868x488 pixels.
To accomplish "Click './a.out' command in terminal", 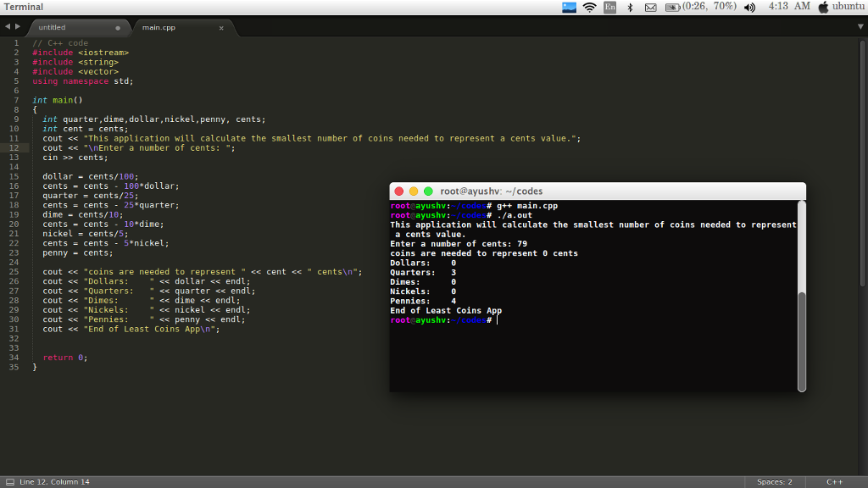I will point(515,215).
